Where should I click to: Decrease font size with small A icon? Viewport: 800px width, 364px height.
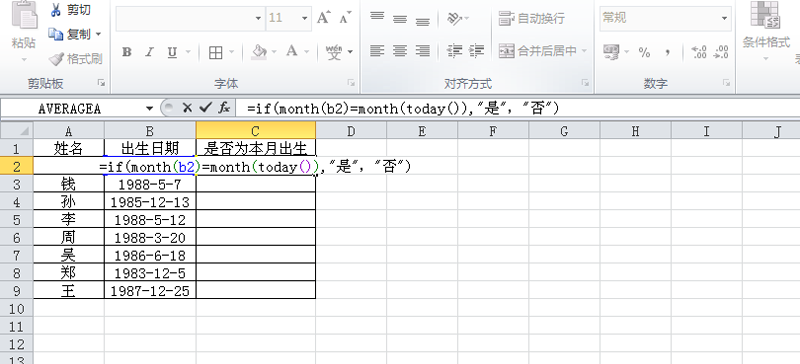(345, 18)
